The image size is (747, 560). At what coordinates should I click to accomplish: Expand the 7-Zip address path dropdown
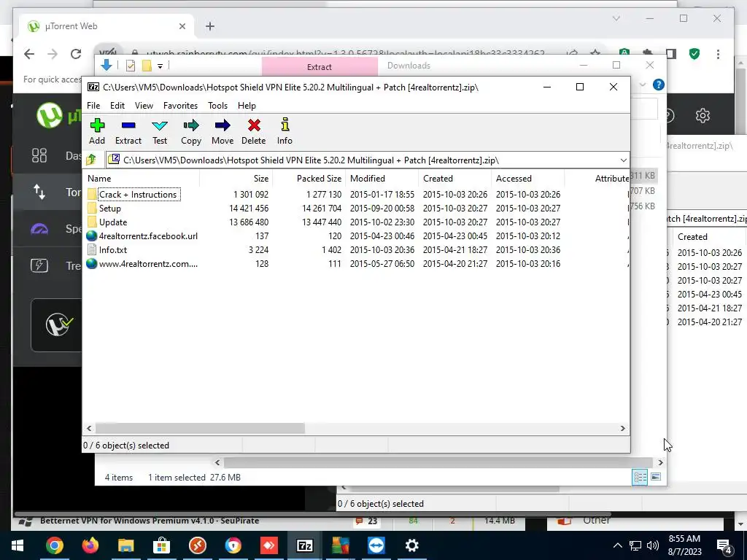[x=623, y=160]
